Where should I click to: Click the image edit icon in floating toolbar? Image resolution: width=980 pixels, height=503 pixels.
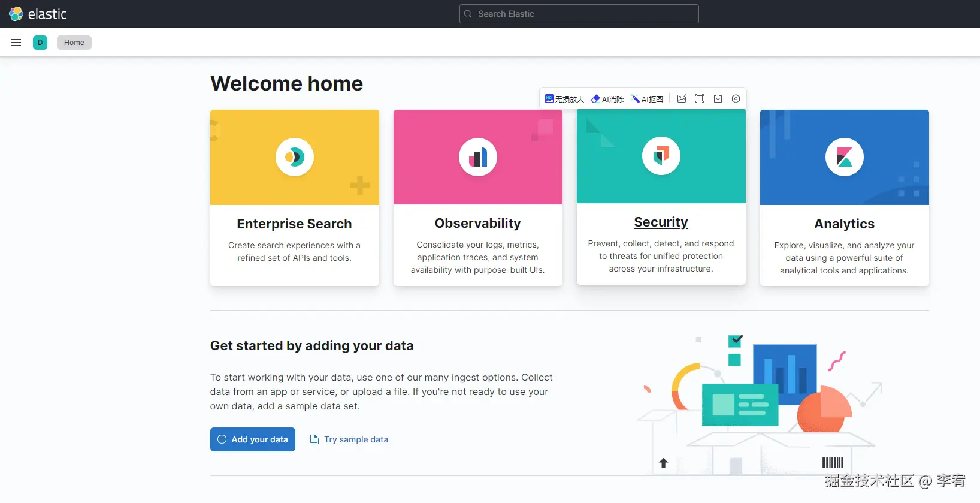pyautogui.click(x=682, y=98)
